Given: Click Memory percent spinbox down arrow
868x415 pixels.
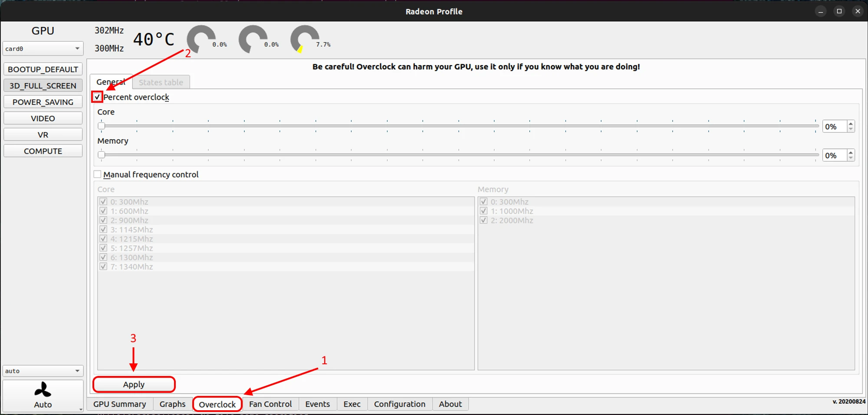Looking at the screenshot, I should [x=851, y=158].
